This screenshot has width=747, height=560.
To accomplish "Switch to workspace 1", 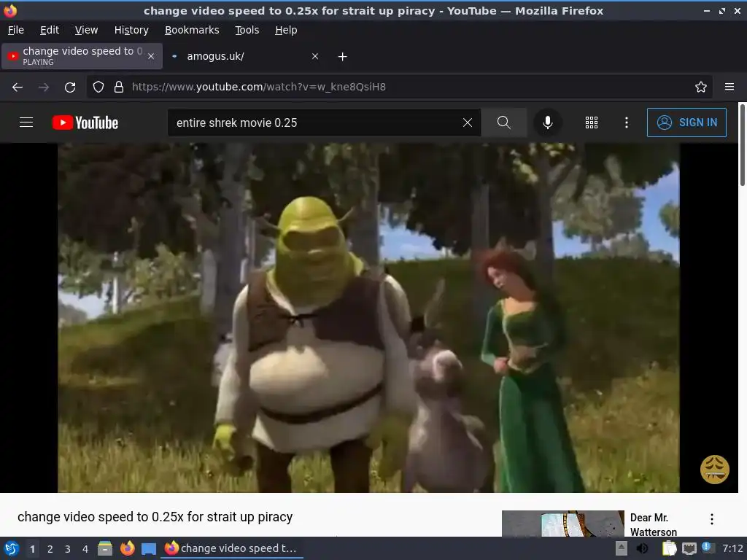I will point(32,549).
